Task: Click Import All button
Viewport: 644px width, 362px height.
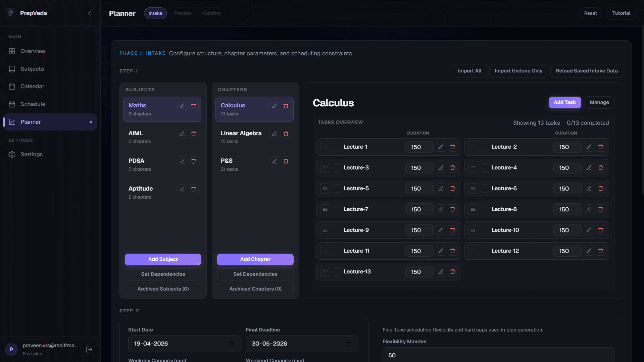Action: [x=469, y=71]
